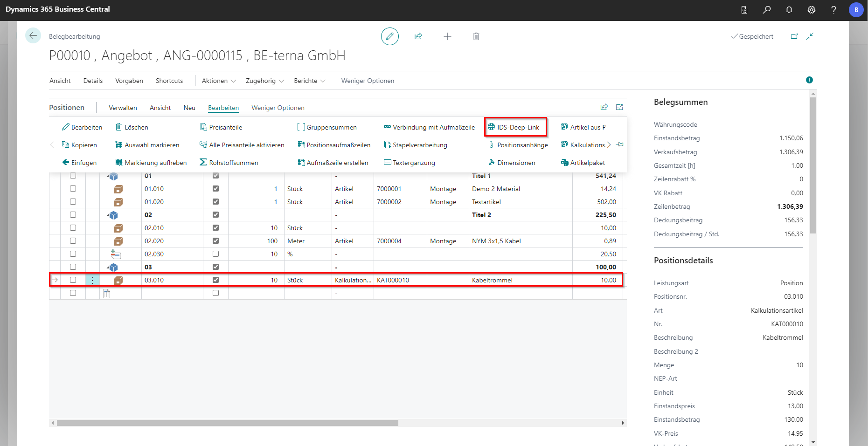Open the Vorgaben menu
This screenshot has width=868, height=446.
pos(129,81)
